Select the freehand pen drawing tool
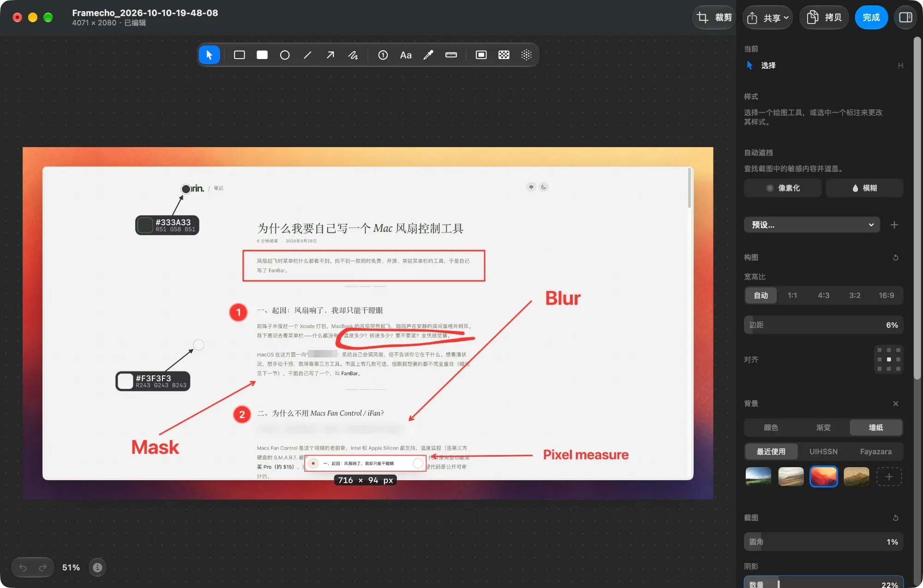 point(353,55)
